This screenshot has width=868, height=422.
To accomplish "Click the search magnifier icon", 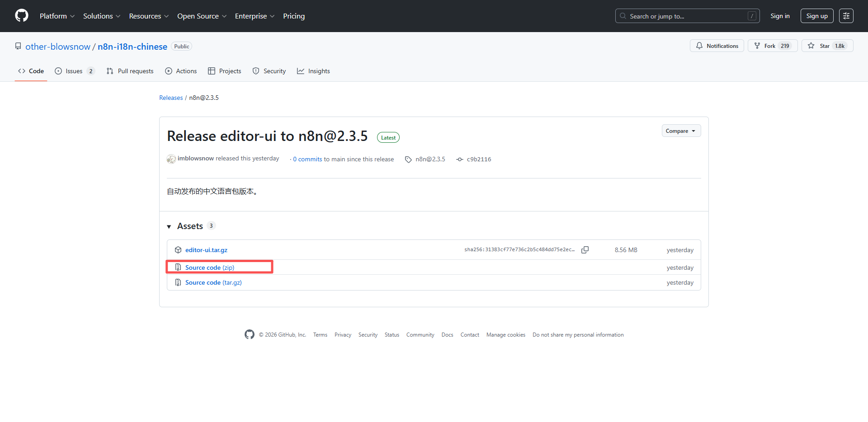I will (x=623, y=16).
